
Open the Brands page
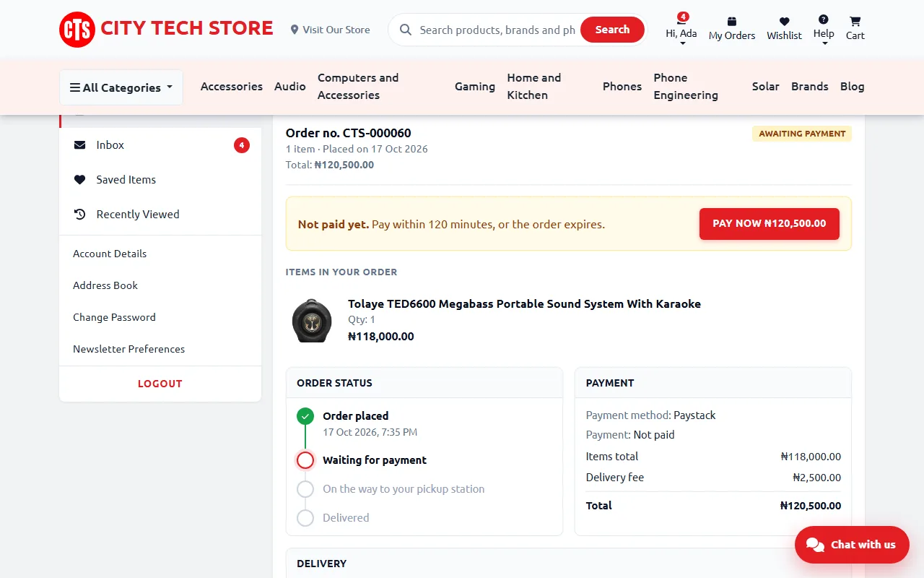(x=810, y=86)
